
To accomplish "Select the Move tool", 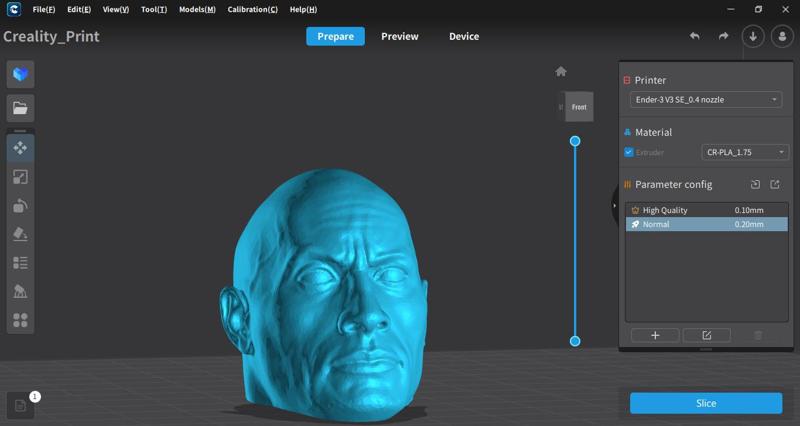I will pos(20,148).
